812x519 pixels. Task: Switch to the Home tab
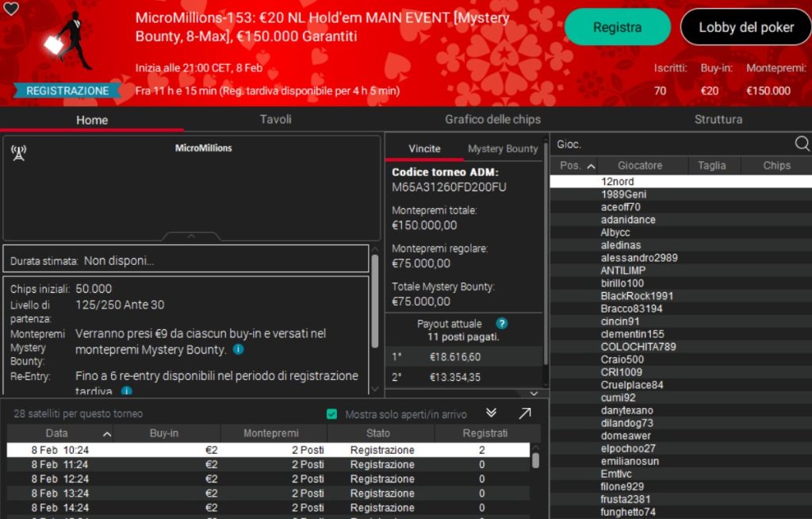click(x=92, y=120)
